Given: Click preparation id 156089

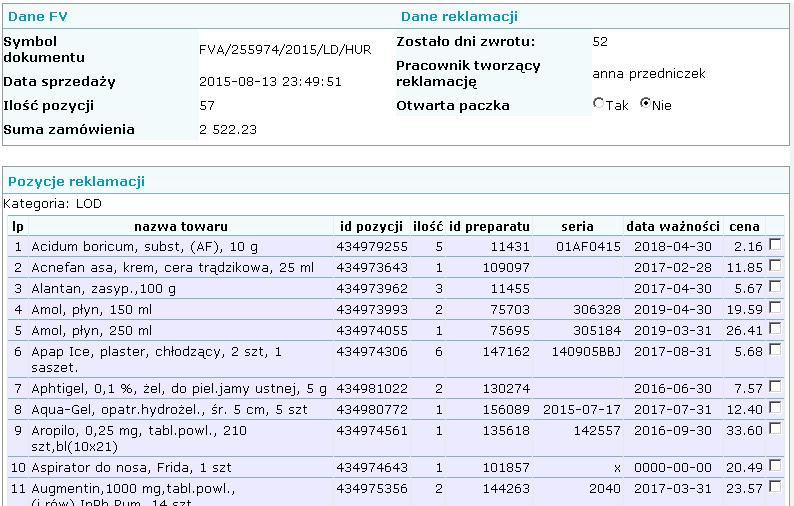Looking at the screenshot, I should click(x=506, y=409).
